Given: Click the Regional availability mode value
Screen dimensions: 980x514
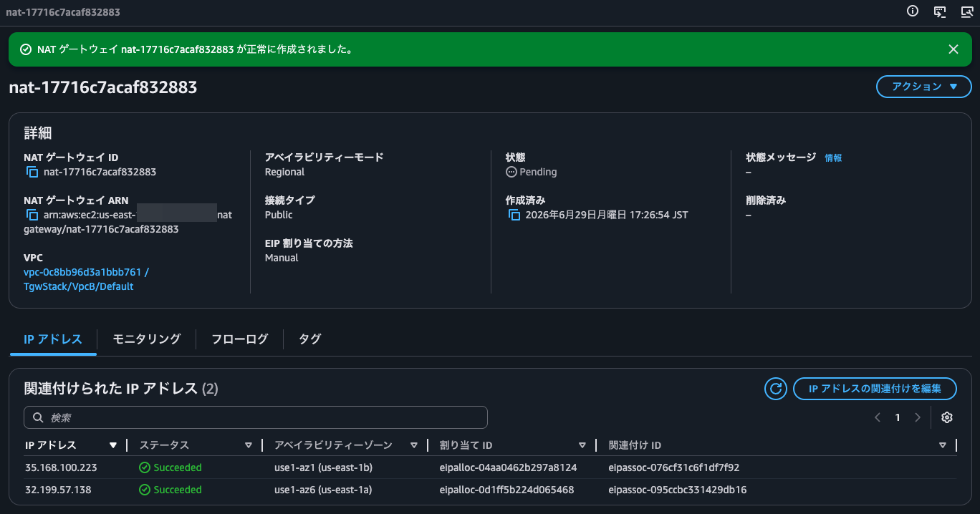Looking at the screenshot, I should (x=284, y=172).
